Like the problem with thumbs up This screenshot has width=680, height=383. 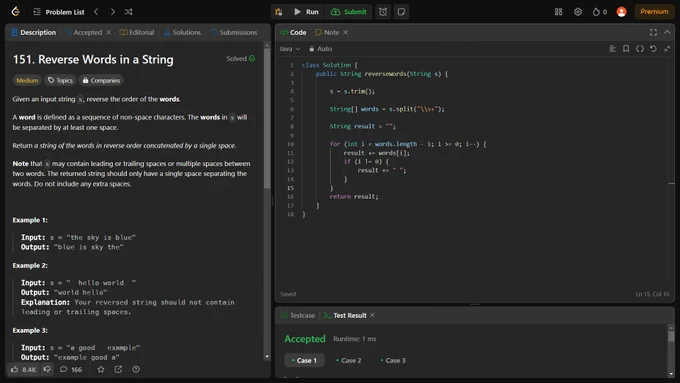(x=23, y=370)
